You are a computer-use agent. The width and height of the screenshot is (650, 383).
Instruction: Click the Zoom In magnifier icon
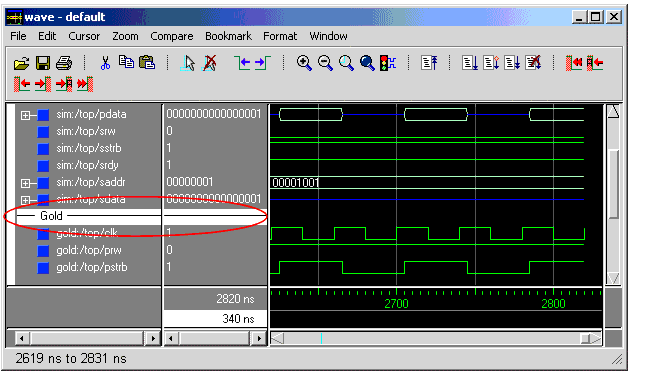[304, 63]
